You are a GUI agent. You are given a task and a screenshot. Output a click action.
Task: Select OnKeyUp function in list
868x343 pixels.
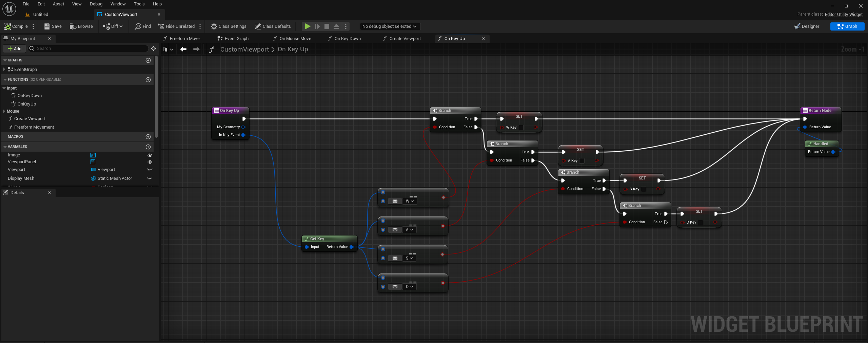click(x=26, y=104)
